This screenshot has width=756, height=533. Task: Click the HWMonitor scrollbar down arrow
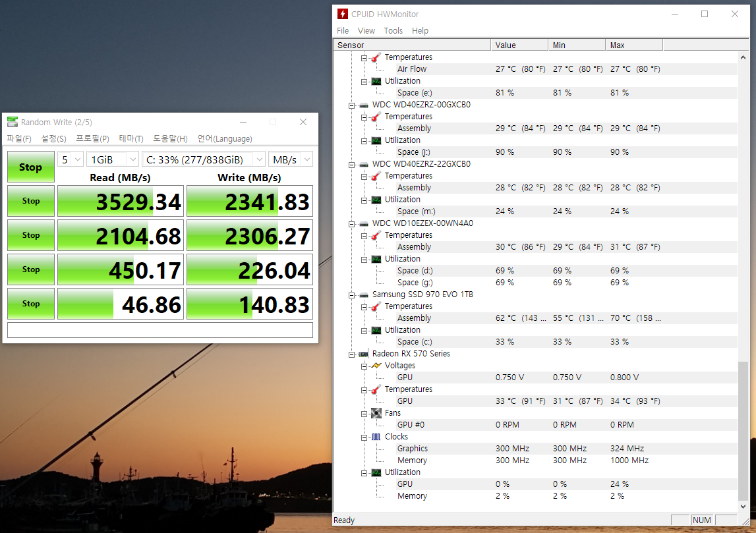click(743, 507)
